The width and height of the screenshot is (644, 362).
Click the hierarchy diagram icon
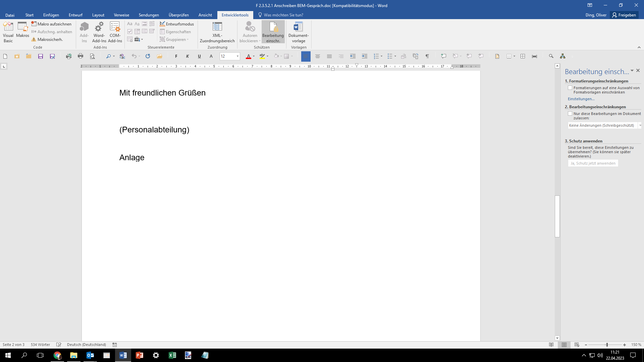(x=562, y=56)
